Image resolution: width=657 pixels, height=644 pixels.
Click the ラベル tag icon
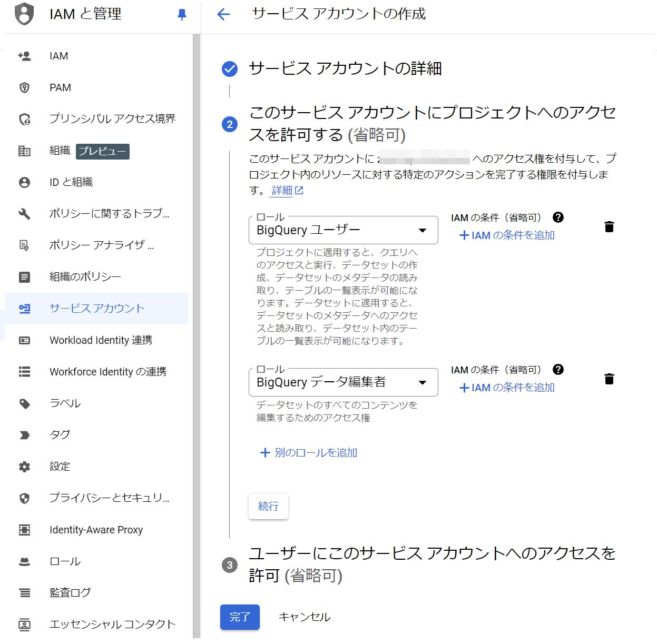(x=24, y=403)
